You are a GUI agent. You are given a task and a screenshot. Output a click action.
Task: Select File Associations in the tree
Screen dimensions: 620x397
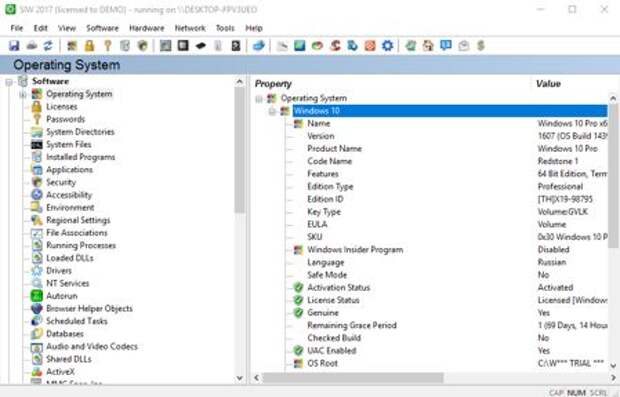point(77,233)
